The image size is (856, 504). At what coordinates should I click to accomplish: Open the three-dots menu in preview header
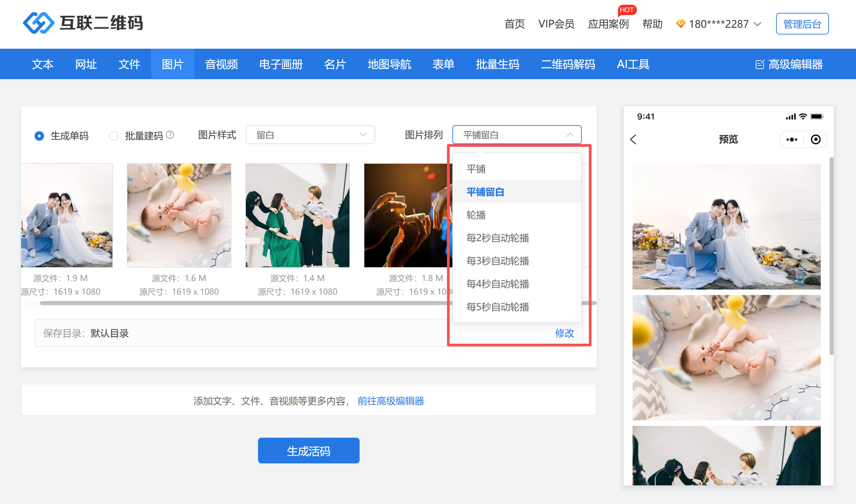(791, 139)
